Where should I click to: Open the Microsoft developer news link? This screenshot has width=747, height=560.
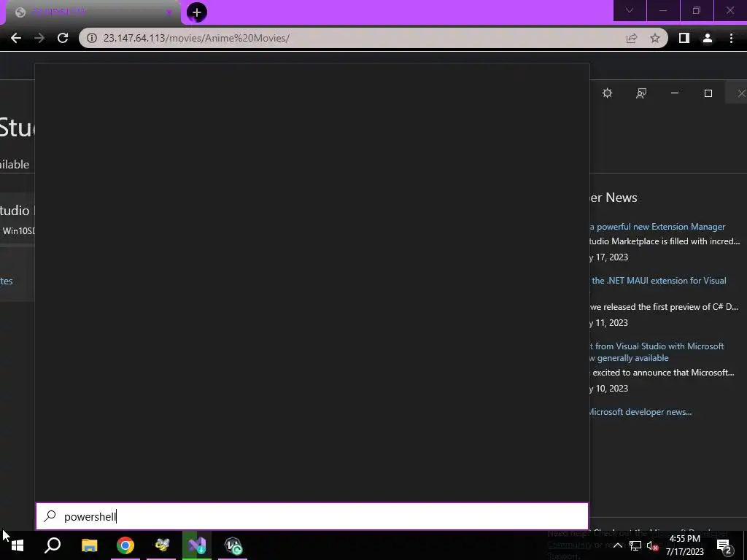[640, 412]
